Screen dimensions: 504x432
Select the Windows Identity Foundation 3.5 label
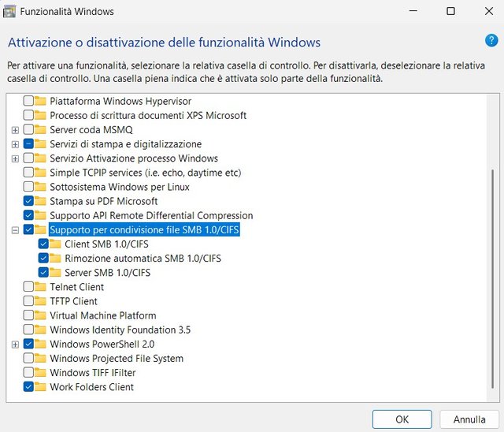click(120, 330)
